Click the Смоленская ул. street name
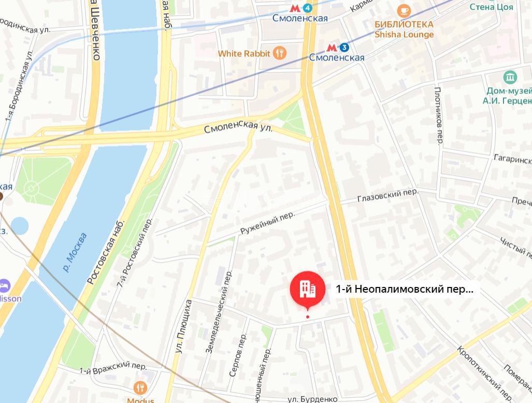The width and height of the screenshot is (532, 403). click(x=238, y=126)
